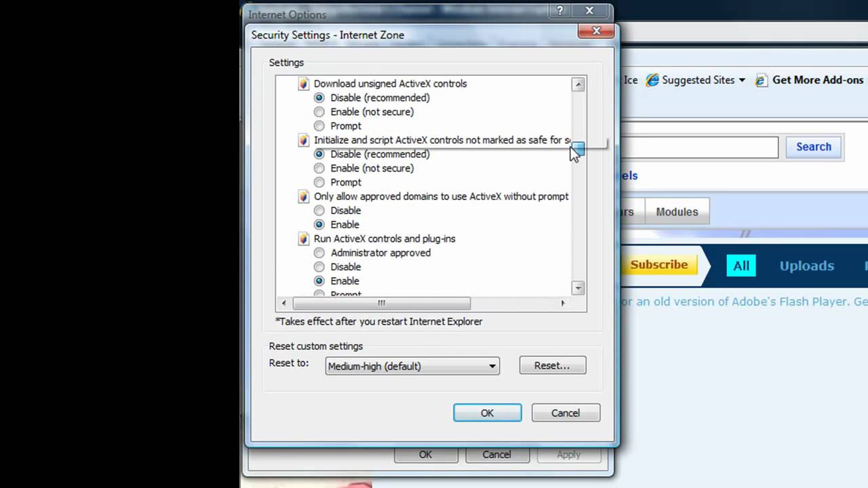
Task: Click the Adobe's Flash Player notice text
Action: (745, 302)
